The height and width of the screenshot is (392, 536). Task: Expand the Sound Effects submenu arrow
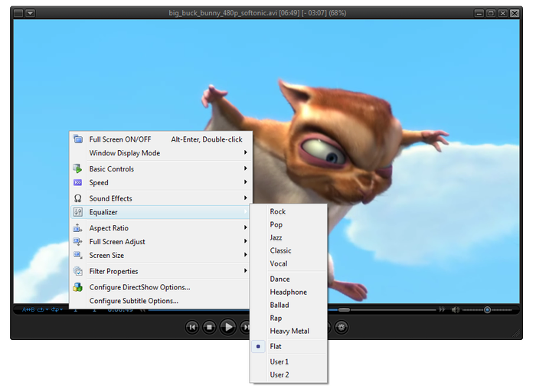tap(246, 198)
